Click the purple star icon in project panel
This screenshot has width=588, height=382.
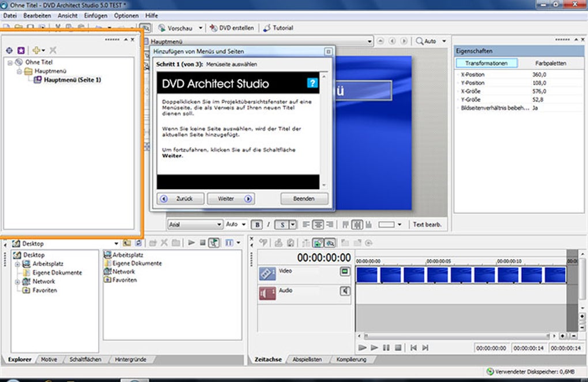pyautogui.click(x=21, y=51)
